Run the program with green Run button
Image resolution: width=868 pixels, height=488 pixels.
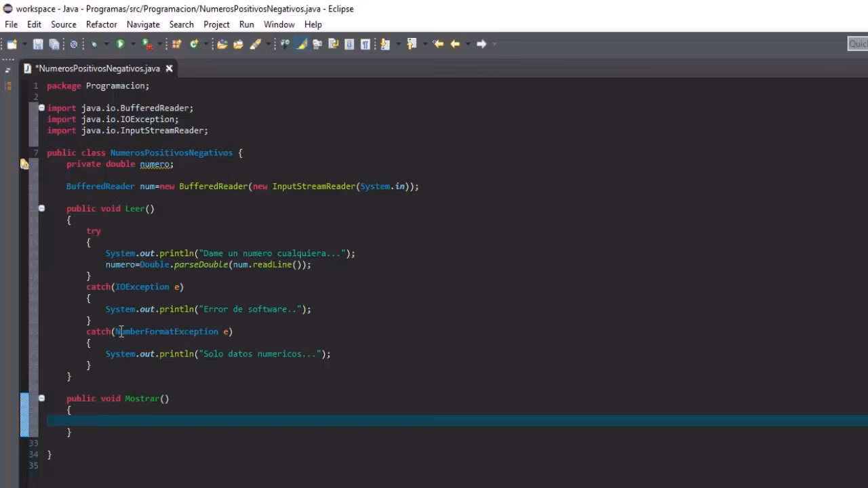(x=120, y=44)
